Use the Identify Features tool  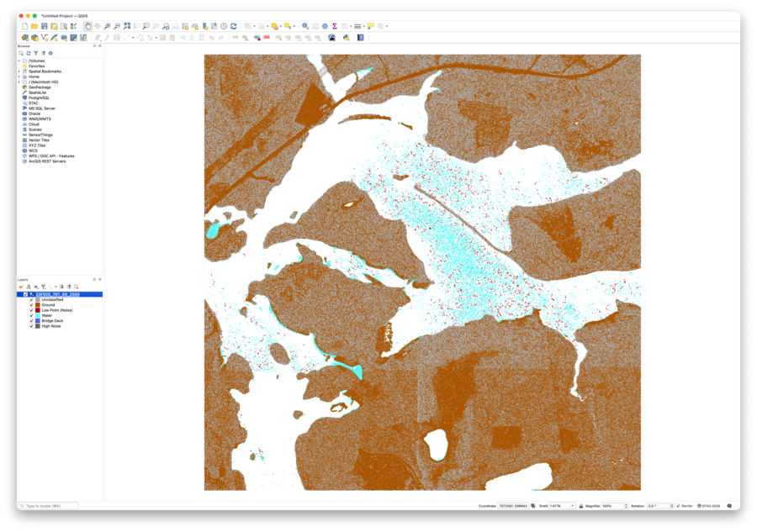(304, 26)
